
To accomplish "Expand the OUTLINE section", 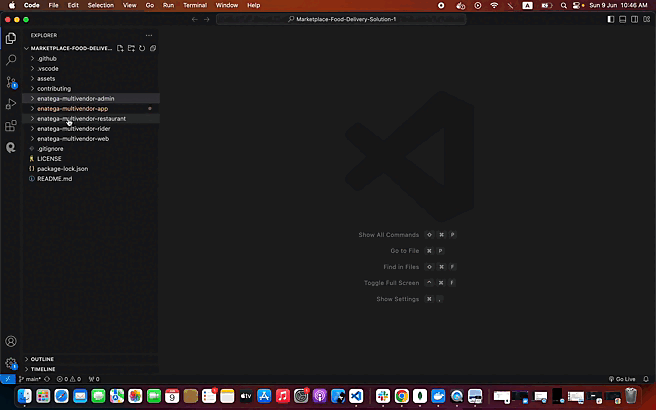I will [x=42, y=359].
